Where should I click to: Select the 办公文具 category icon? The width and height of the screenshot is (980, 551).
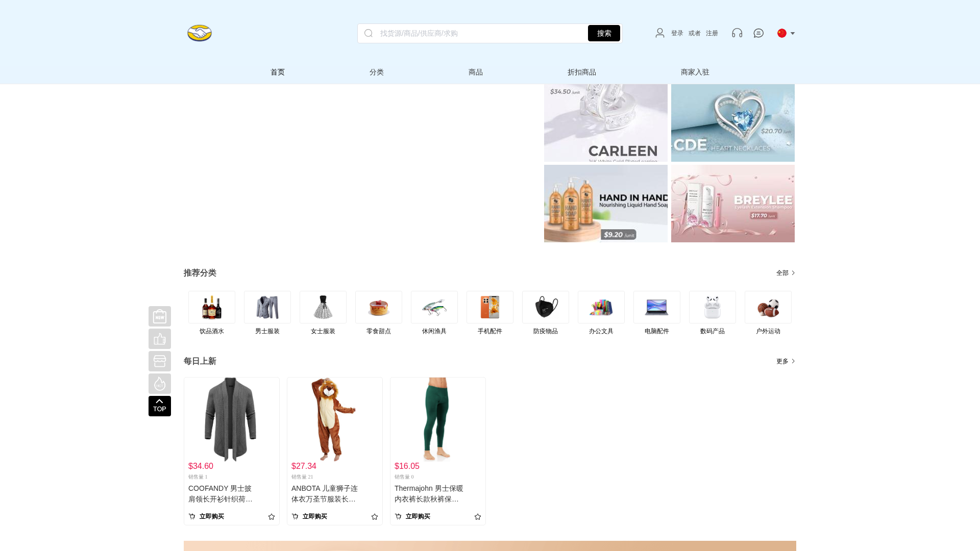pyautogui.click(x=601, y=307)
